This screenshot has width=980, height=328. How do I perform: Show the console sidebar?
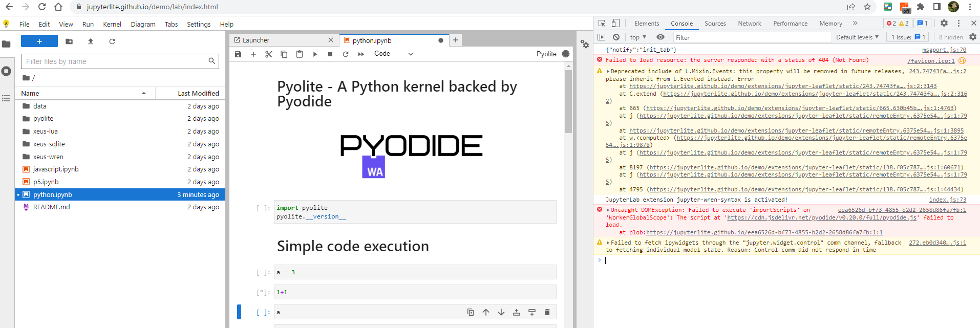(x=602, y=37)
